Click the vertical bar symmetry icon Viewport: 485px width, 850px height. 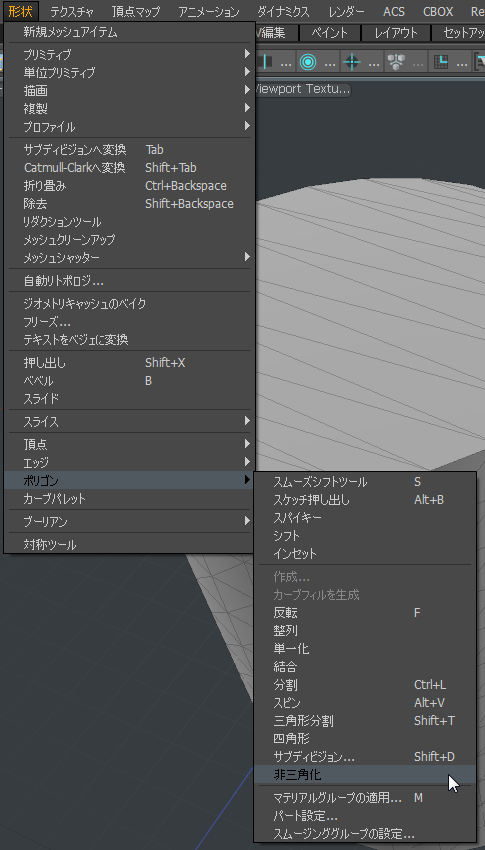pyautogui.click(x=267, y=62)
